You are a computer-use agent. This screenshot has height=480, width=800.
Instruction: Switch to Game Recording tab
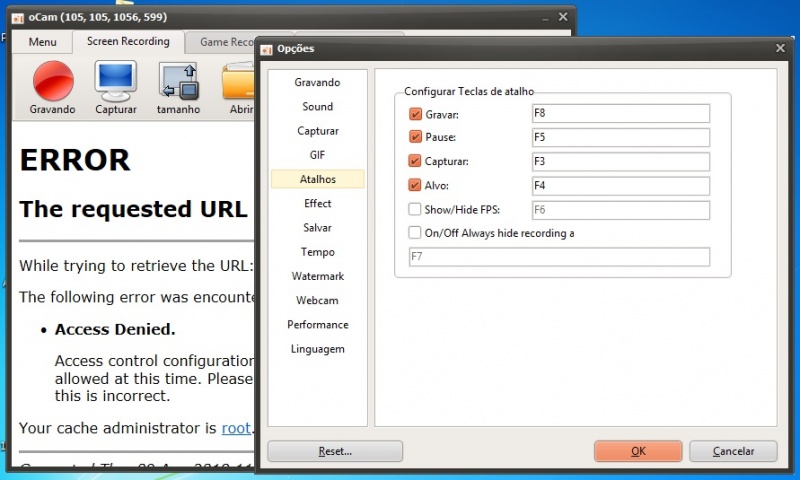[x=226, y=42]
